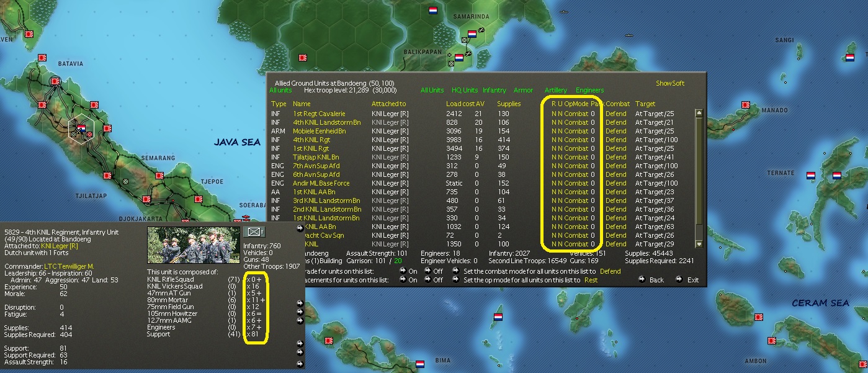Turn upgrades On for units on list

409,271
